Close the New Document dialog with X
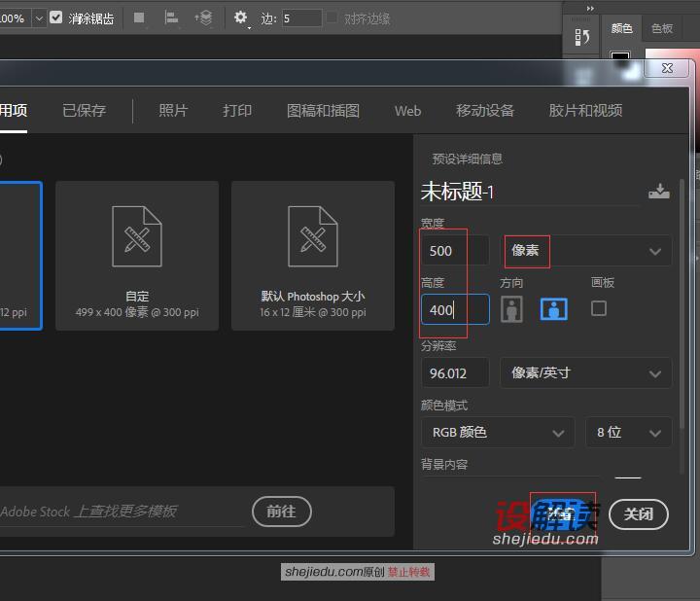 pos(667,68)
